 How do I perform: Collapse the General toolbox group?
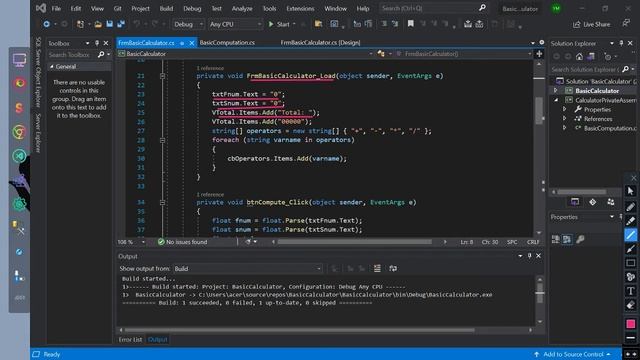tap(52, 67)
